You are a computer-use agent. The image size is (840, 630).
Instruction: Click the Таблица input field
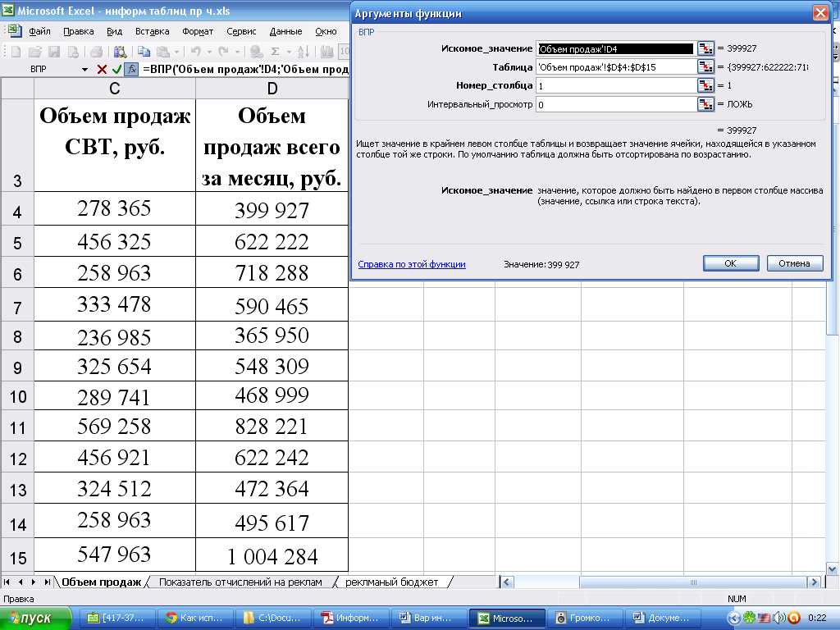tap(616, 67)
